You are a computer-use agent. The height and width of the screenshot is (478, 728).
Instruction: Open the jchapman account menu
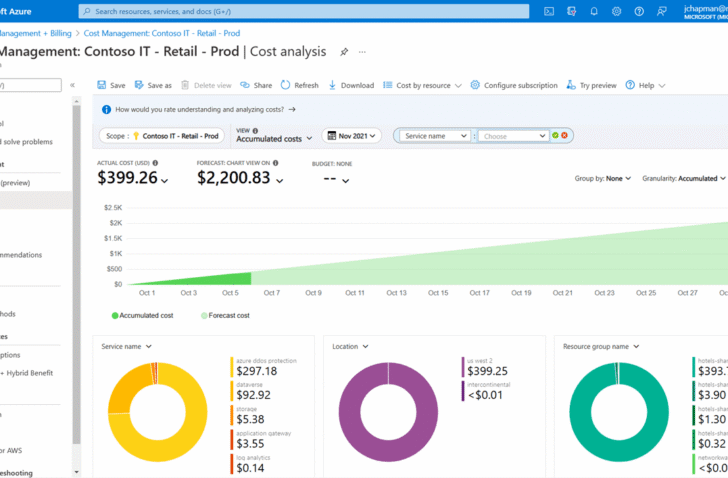tap(706, 12)
